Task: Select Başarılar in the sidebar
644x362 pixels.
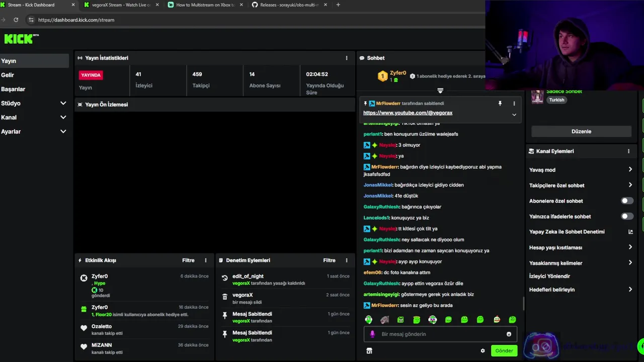Action: point(34,89)
